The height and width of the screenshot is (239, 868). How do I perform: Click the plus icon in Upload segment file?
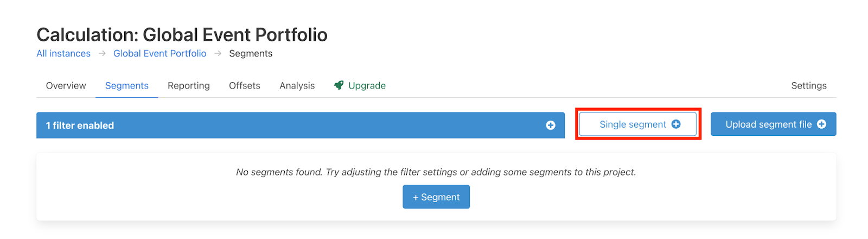coord(821,124)
